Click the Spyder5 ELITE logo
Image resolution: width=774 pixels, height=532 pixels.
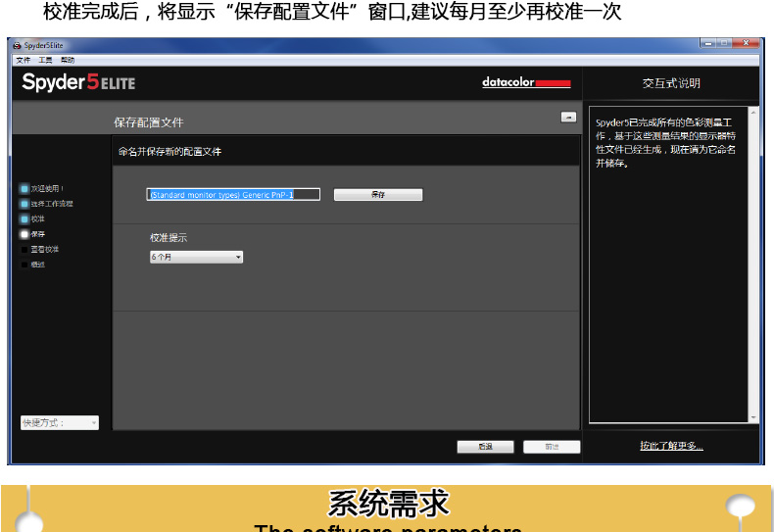pos(78,82)
